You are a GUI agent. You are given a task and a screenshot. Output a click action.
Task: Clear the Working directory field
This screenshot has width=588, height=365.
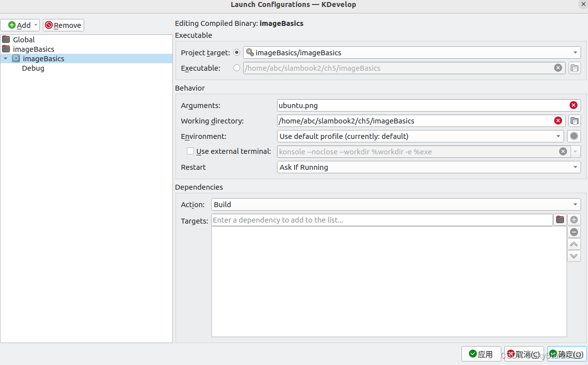coord(558,121)
